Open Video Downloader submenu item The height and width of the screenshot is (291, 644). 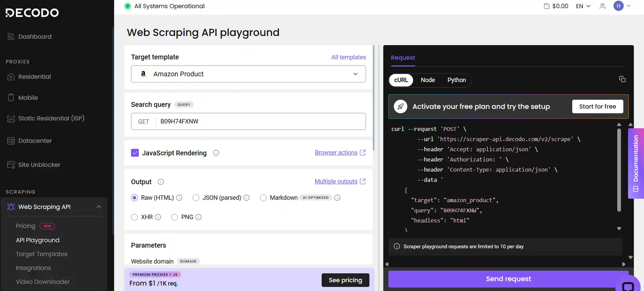(43, 282)
